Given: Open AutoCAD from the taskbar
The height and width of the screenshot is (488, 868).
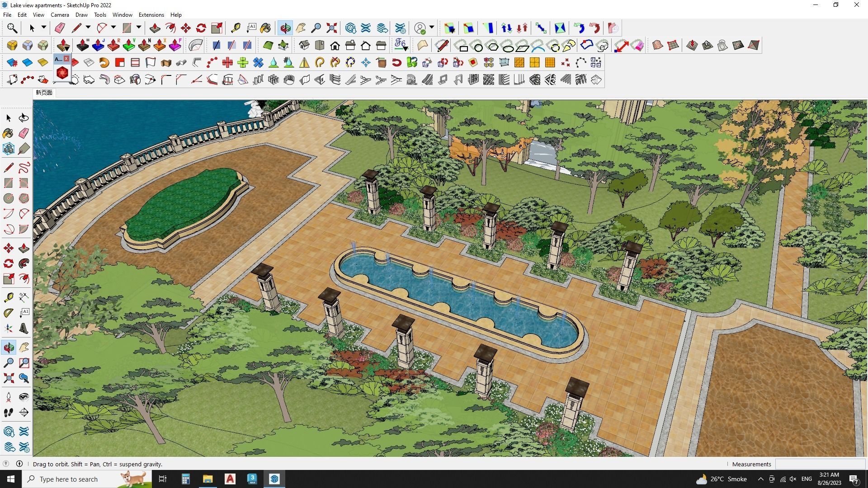Looking at the screenshot, I should 230,479.
